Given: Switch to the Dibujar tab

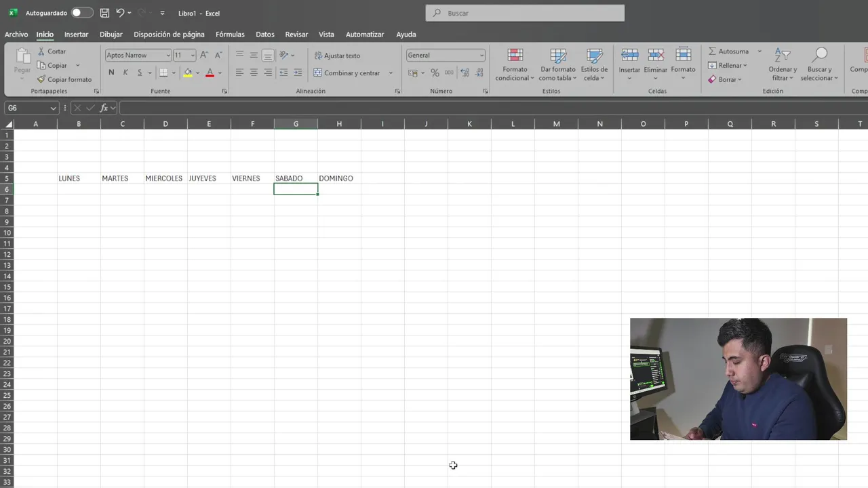Looking at the screenshot, I should [x=111, y=35].
